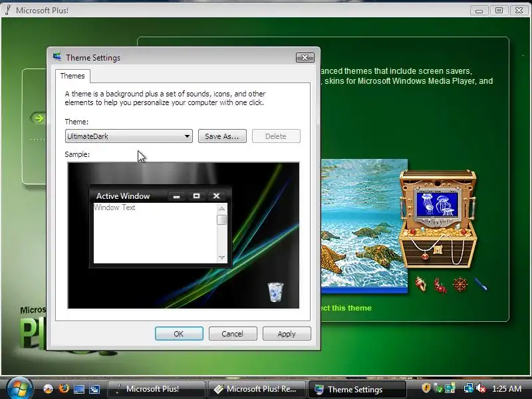Click the Microsoft Plus! title bar icon
532x399 pixels.
click(x=7, y=10)
